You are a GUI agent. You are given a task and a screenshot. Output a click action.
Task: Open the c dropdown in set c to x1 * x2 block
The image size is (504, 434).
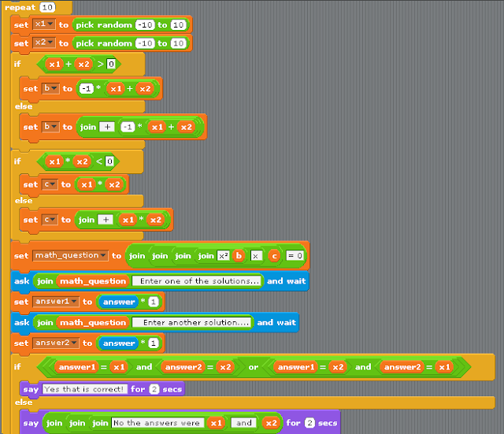tap(50, 184)
